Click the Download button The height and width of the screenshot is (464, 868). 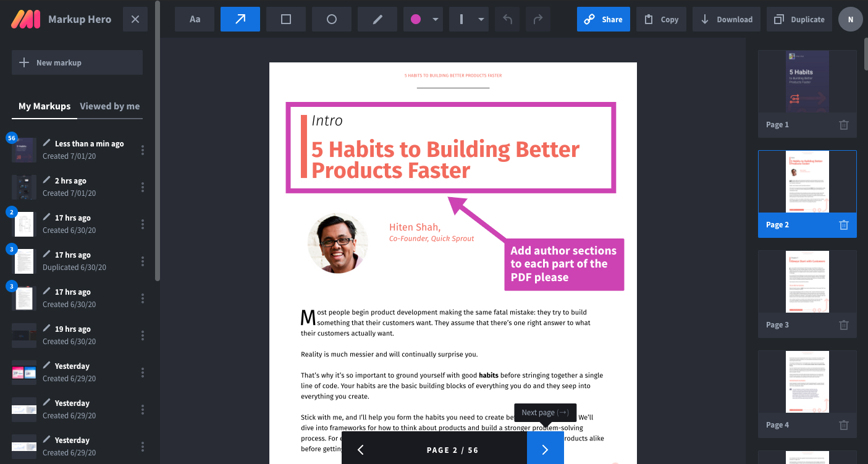(x=727, y=19)
